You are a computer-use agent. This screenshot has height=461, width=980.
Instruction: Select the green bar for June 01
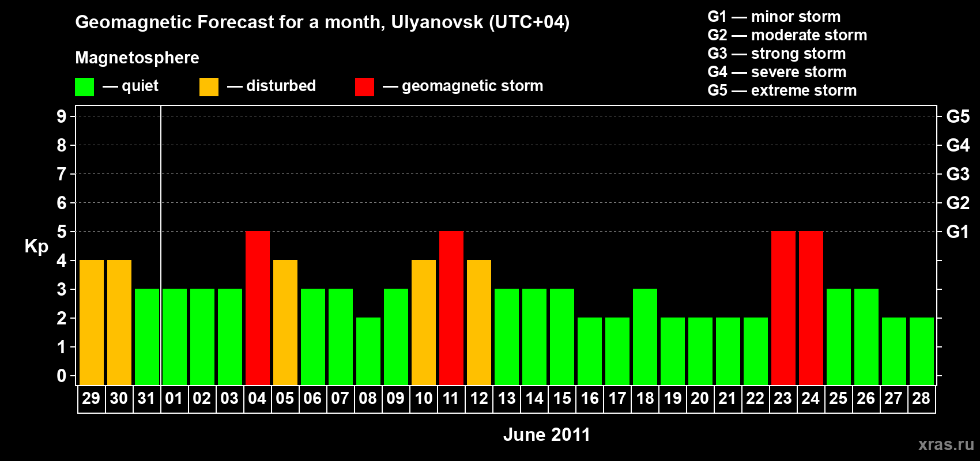pyautogui.click(x=175, y=337)
